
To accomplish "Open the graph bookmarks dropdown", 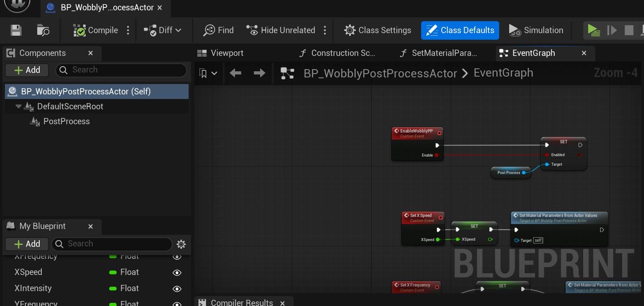I will point(208,73).
